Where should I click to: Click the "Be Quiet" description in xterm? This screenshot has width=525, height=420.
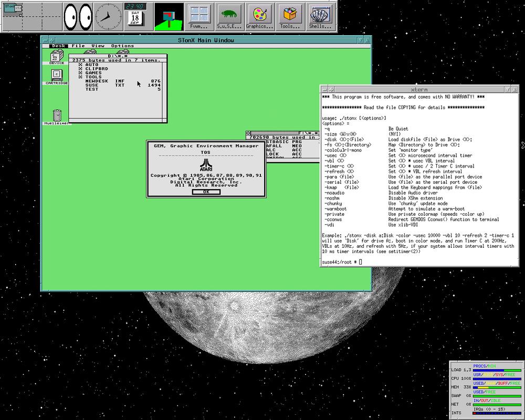click(x=398, y=129)
